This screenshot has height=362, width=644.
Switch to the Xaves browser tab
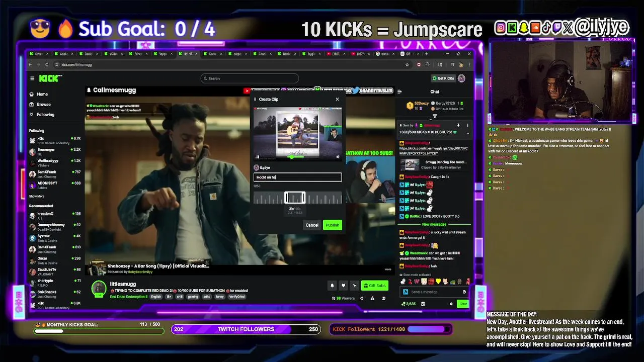(x=212, y=54)
